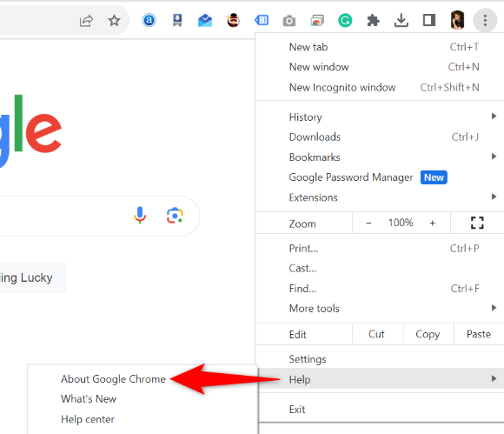Click the mustached character with hat extension
This screenshot has height=434, width=504.
coord(234,21)
